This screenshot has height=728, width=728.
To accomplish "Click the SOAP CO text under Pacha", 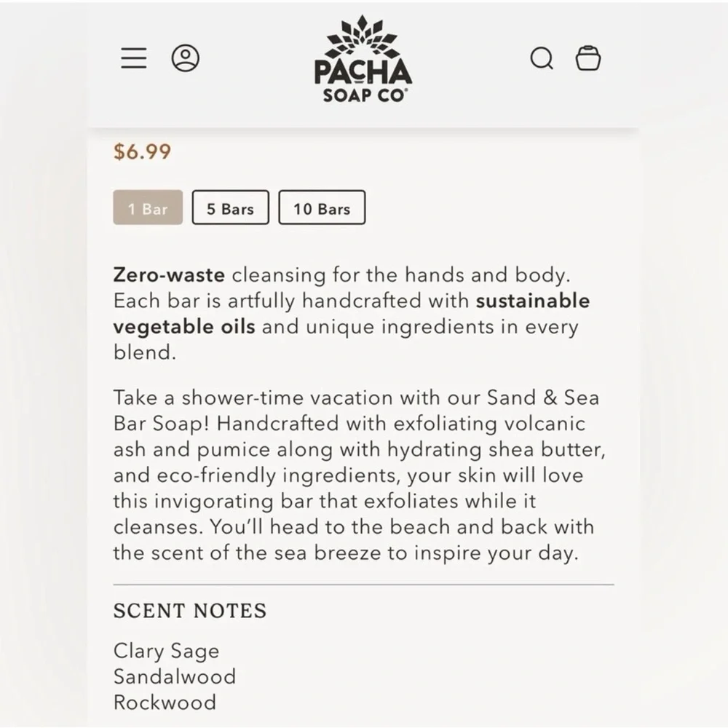I will (363, 95).
